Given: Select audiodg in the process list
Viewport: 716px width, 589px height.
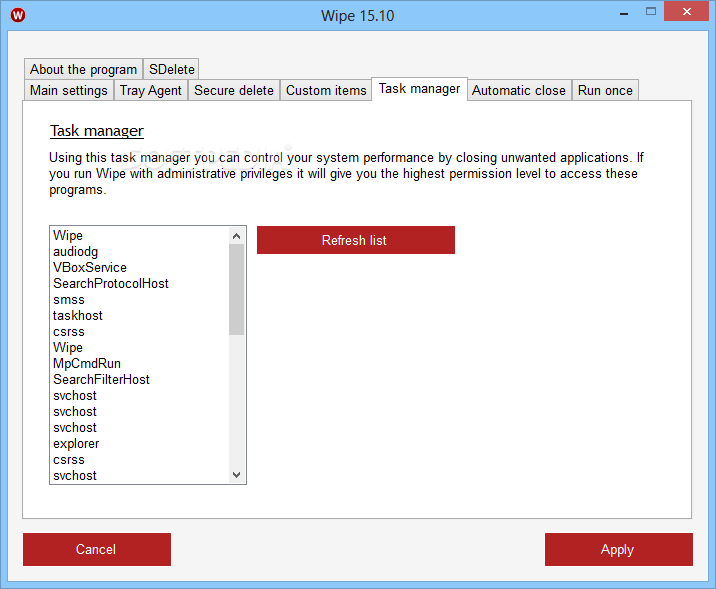Looking at the screenshot, I should (140, 252).
